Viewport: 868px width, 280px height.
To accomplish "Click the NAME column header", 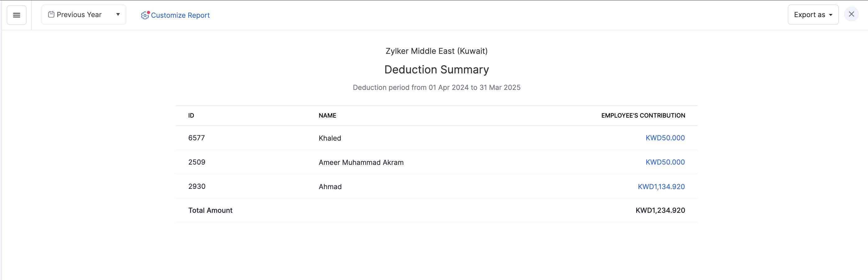I will point(327,115).
